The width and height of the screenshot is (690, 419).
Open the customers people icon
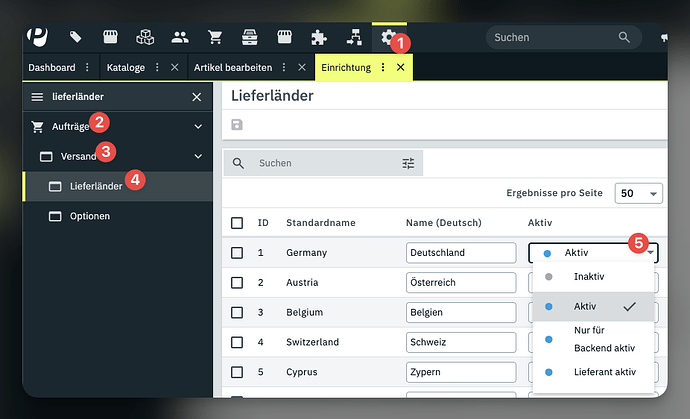click(180, 37)
